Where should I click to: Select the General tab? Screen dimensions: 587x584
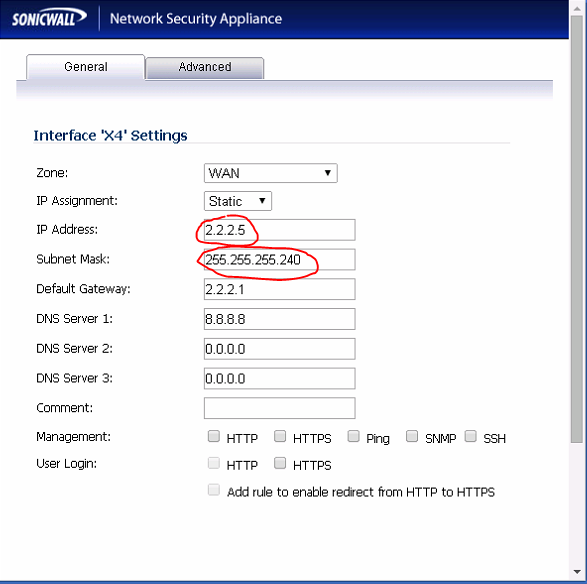pos(86,67)
